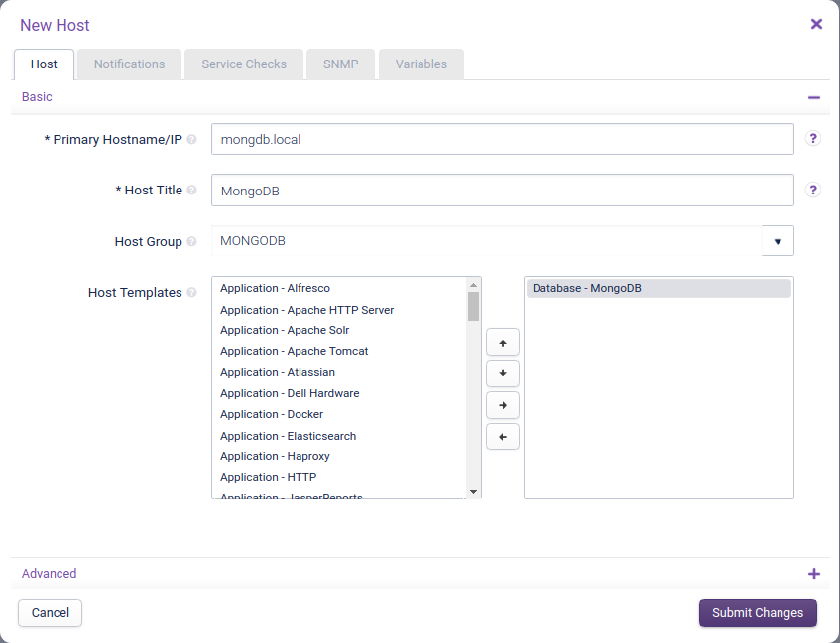The image size is (840, 643).
Task: Select Application - Docker from the templates list
Action: (x=272, y=414)
